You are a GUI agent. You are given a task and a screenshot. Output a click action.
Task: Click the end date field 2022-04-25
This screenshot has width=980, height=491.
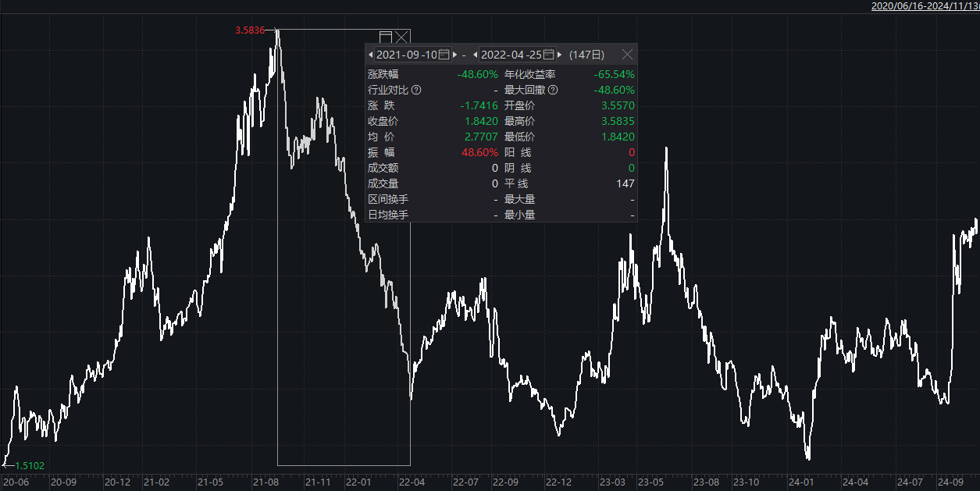[x=511, y=55]
